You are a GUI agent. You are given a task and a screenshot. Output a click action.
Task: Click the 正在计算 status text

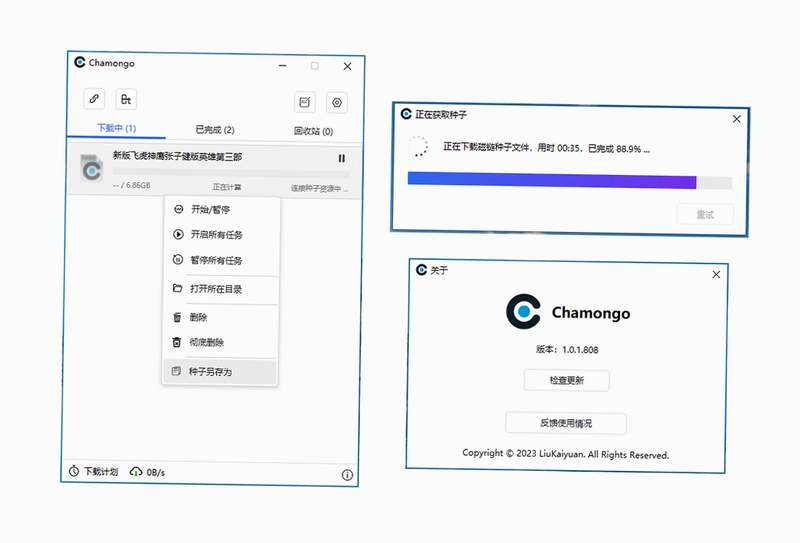(227, 187)
